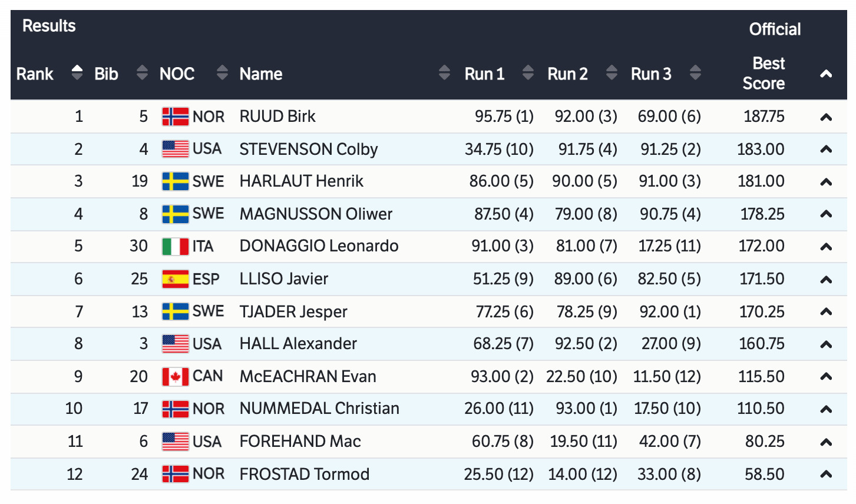Image resolution: width=856 pixels, height=504 pixels.
Task: Click athlete name HARLAUT Henrik
Action: [x=301, y=181]
